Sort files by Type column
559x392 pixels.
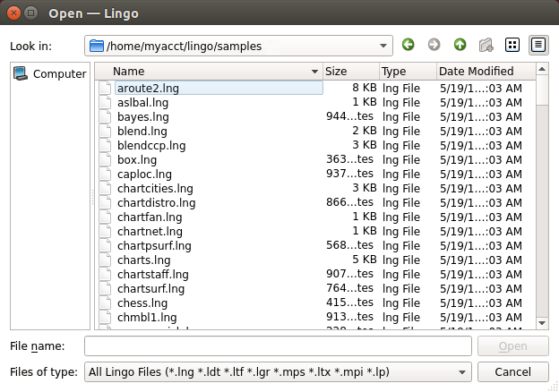[x=408, y=72]
